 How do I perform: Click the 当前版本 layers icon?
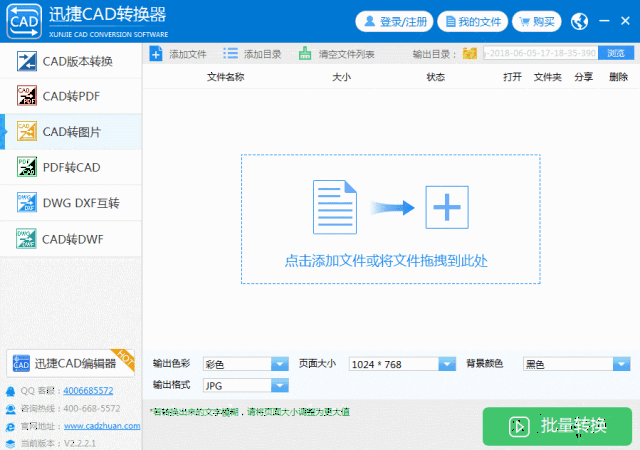click(11, 443)
